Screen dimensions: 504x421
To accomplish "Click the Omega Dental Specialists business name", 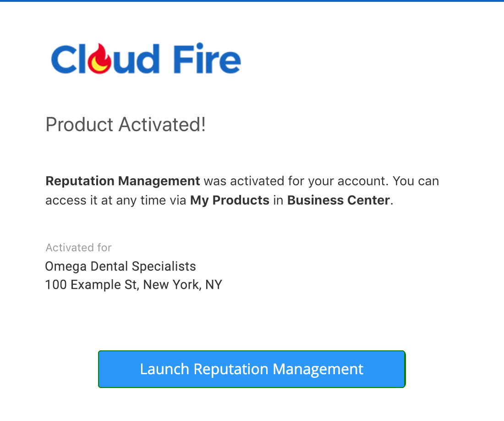I will [121, 266].
